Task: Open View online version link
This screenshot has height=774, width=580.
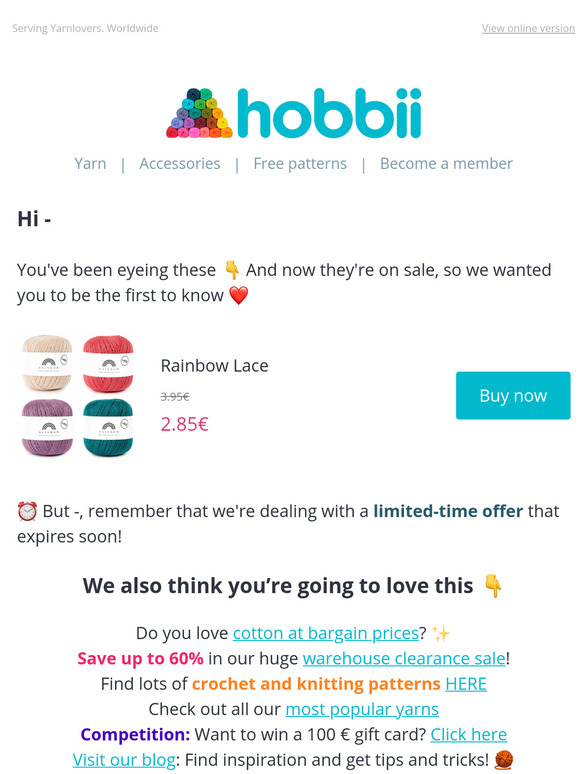Action: click(528, 28)
